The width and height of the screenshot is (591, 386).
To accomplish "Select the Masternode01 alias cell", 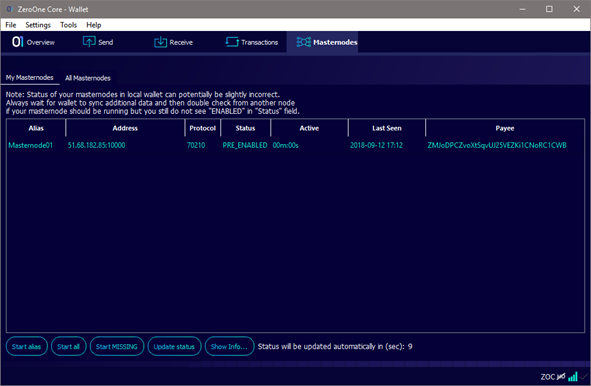I will [31, 145].
